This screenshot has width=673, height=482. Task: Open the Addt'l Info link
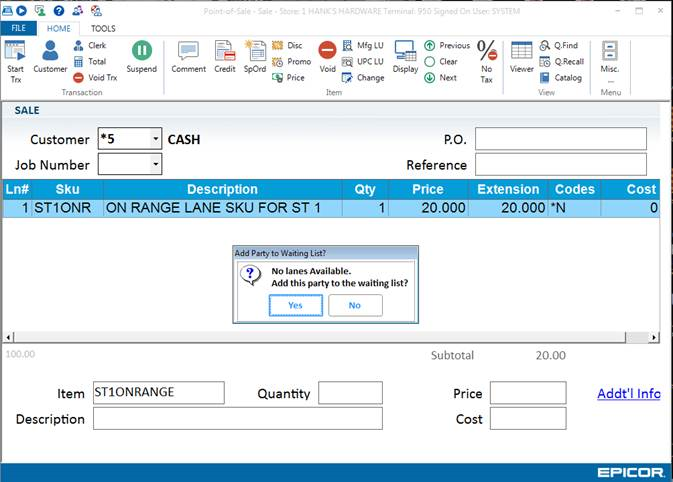(x=628, y=393)
